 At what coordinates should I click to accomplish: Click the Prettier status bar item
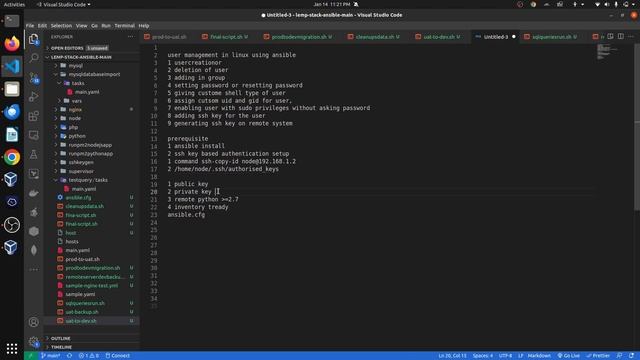598,356
